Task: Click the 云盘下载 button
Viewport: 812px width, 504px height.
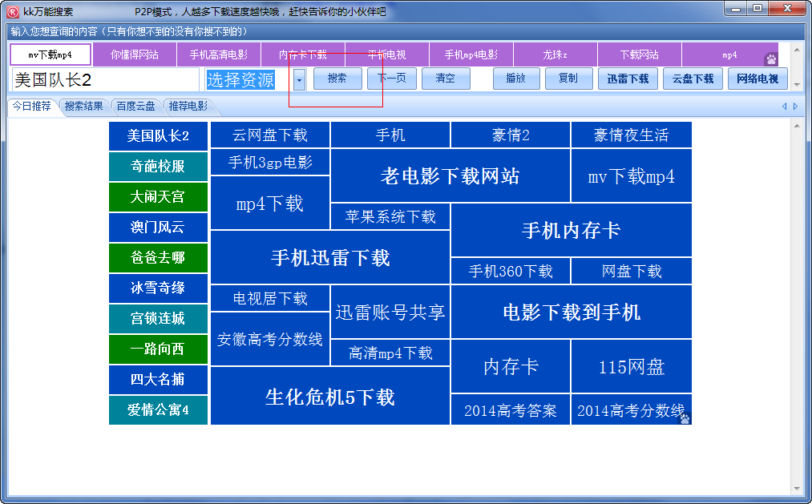Action: coord(693,79)
